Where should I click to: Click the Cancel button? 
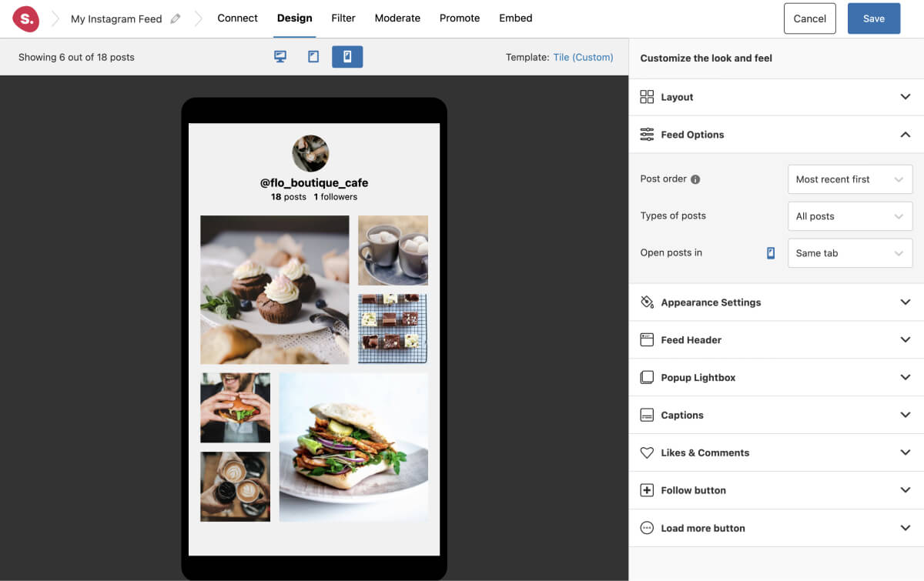click(810, 18)
